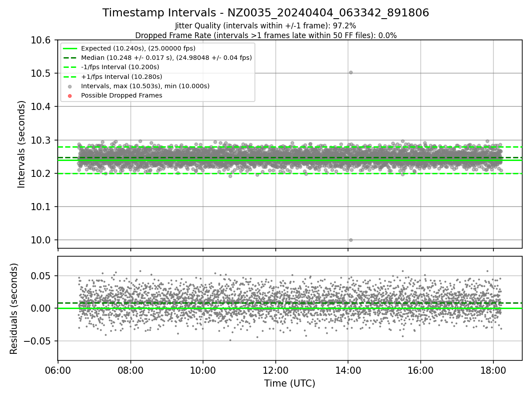Select the legend entry 'Median (10.248 +/- 0.017 s)'
This screenshot has height=399, width=532.
pos(166,58)
